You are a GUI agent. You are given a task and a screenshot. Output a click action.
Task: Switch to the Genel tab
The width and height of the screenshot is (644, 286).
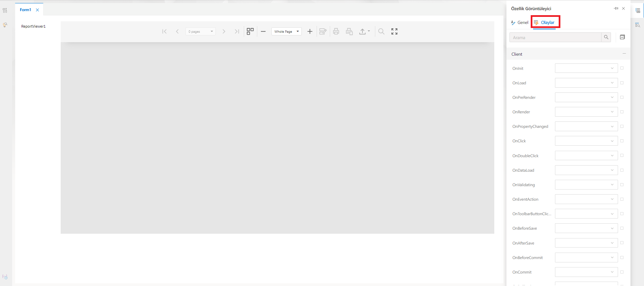coord(520,23)
